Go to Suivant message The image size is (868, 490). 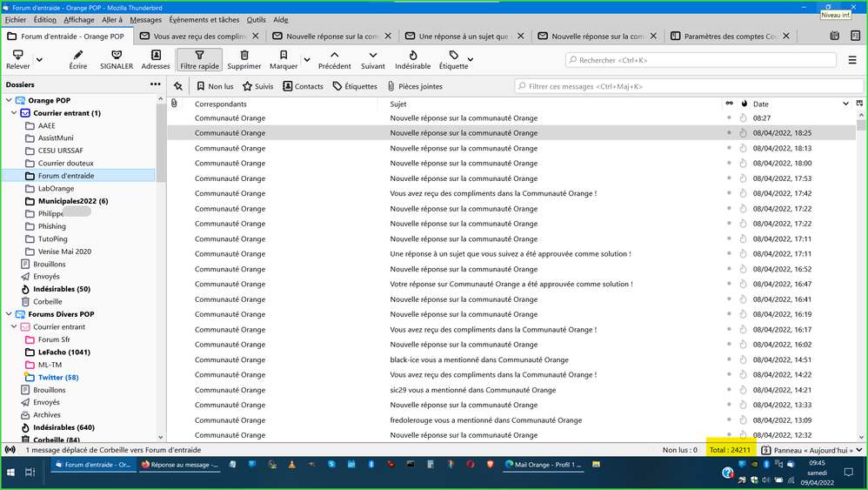pos(373,55)
